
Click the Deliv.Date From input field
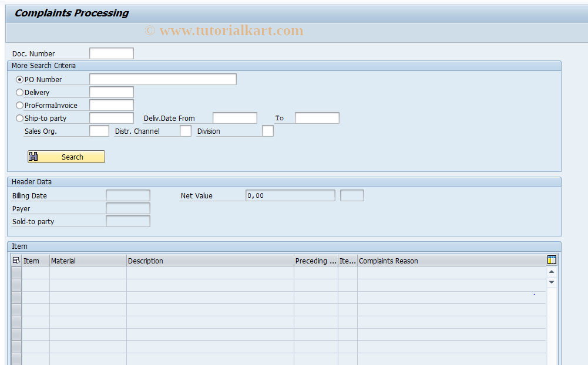pyautogui.click(x=235, y=118)
